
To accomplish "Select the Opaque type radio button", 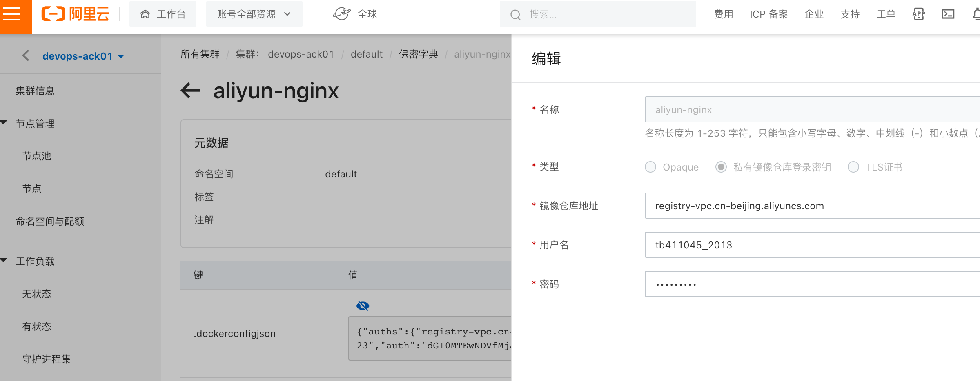I will (x=650, y=167).
